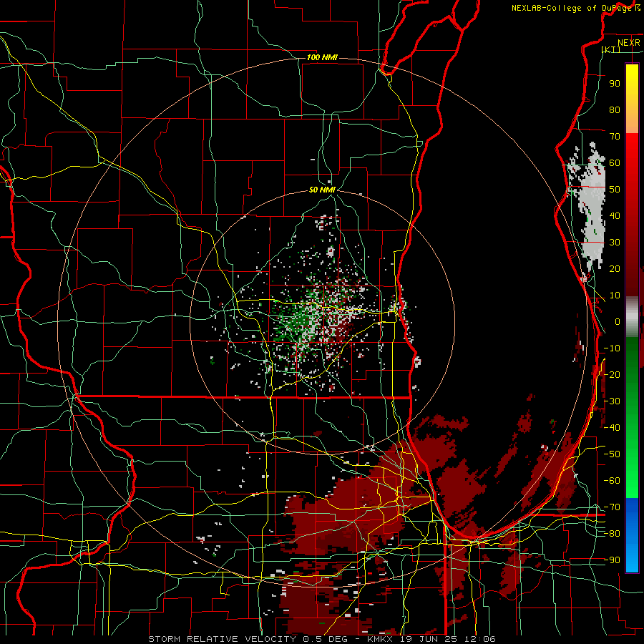
Task: Click the "0" scale value
Action: (x=618, y=321)
